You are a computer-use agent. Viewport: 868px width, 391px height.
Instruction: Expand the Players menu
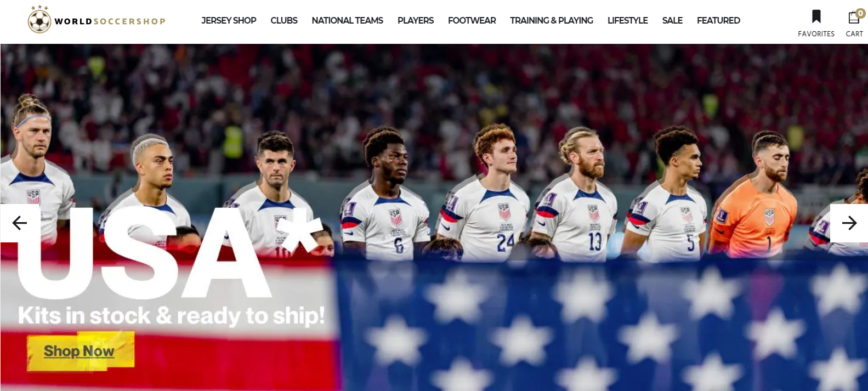click(416, 20)
